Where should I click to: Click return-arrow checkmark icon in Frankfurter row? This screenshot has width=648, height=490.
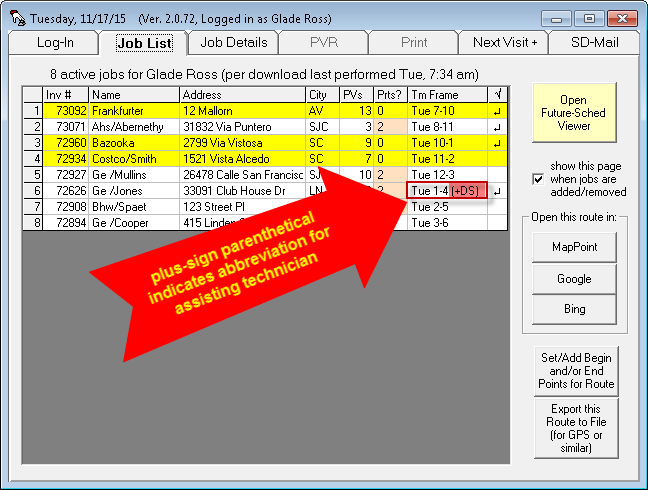click(x=497, y=111)
